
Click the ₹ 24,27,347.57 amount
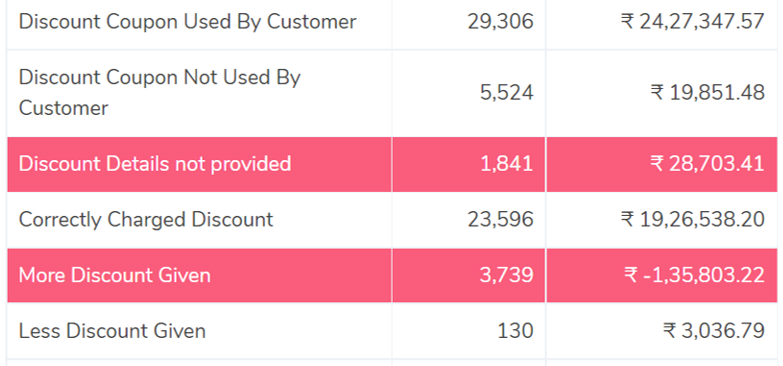[x=693, y=21]
